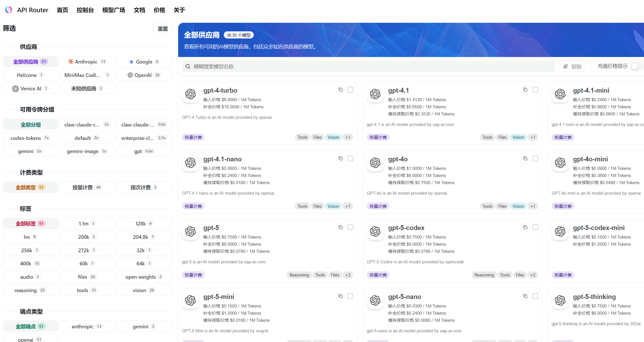
Task: Copy gpt-4.1 model name icon
Action: pos(525,90)
